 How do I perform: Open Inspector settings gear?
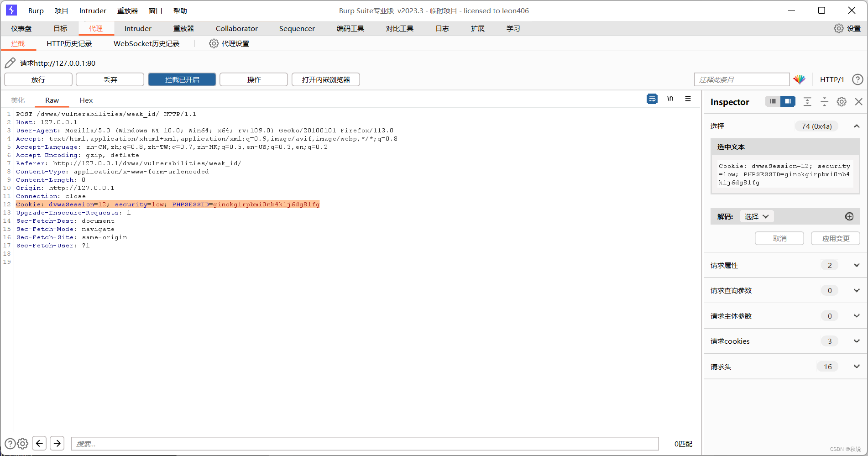(842, 102)
